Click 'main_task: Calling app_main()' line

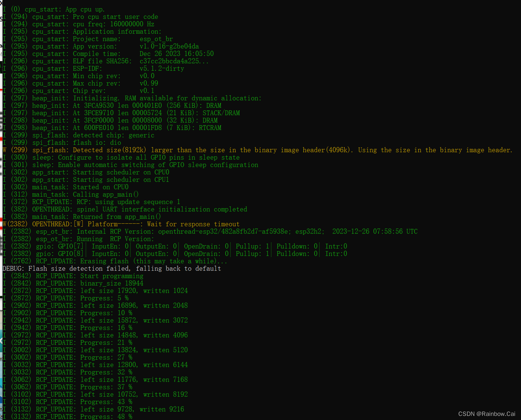[71, 194]
